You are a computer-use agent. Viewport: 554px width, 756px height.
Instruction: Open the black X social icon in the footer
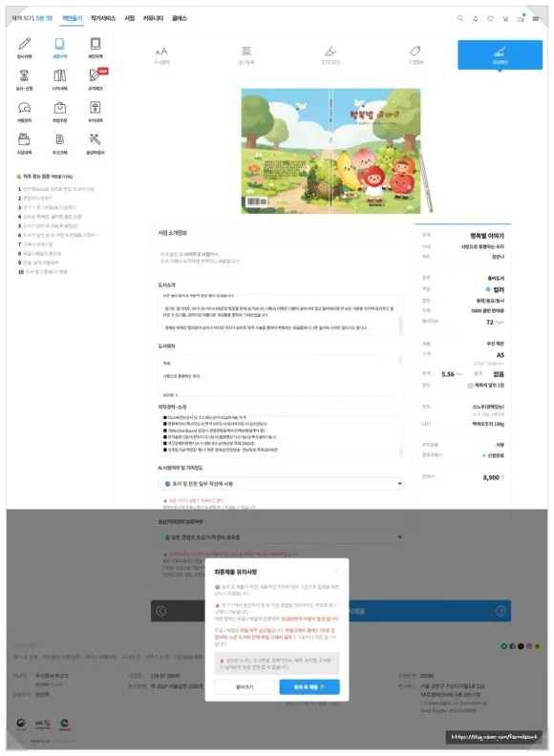pos(521,646)
